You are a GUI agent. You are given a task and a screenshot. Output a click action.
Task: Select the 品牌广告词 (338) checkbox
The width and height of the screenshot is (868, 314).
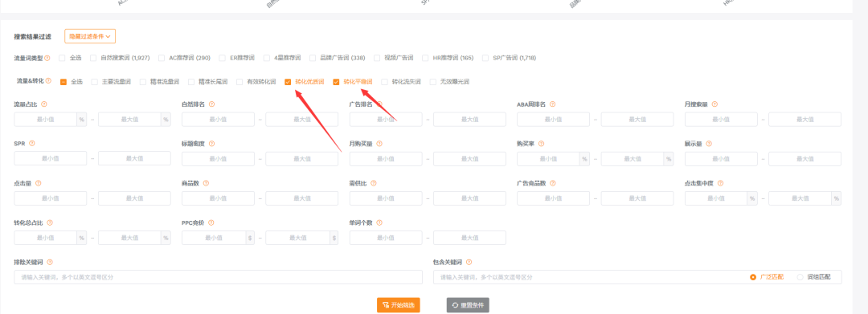(312, 58)
